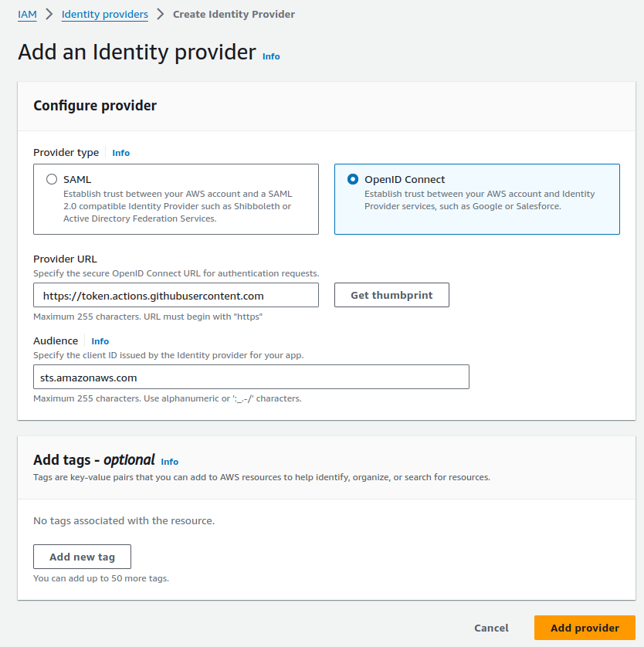Go to IAM breadcrumb link
The image size is (644, 647).
(x=27, y=14)
